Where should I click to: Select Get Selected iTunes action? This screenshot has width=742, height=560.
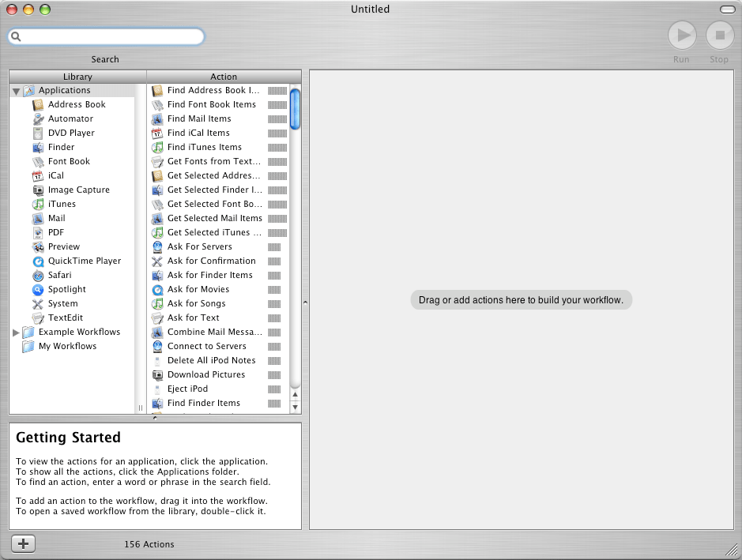point(219,232)
